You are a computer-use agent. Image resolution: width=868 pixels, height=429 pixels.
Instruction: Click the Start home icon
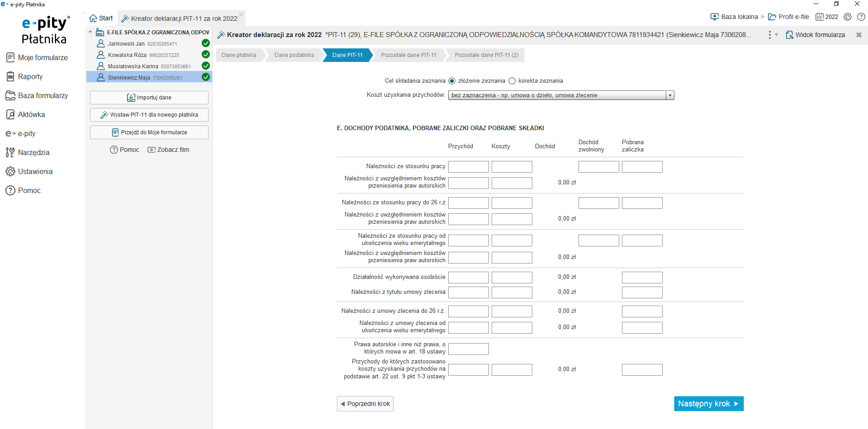94,18
